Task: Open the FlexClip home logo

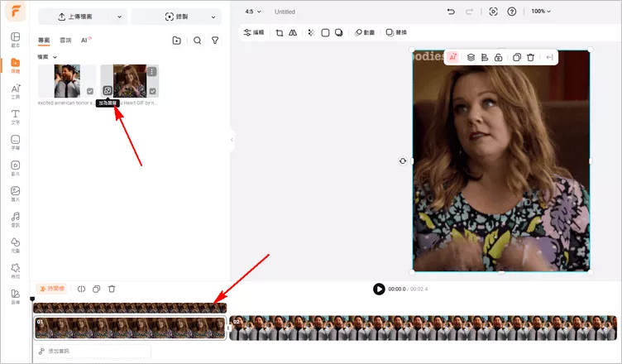Action: click(16, 12)
